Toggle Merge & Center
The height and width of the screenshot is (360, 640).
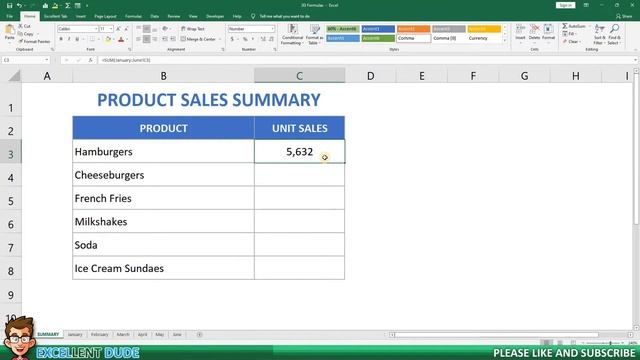[198, 39]
